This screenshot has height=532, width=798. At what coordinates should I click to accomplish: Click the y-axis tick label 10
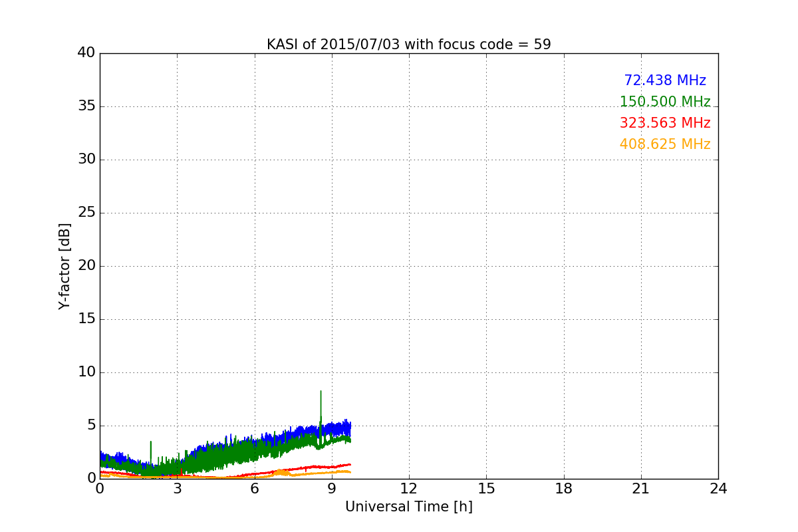[86, 372]
